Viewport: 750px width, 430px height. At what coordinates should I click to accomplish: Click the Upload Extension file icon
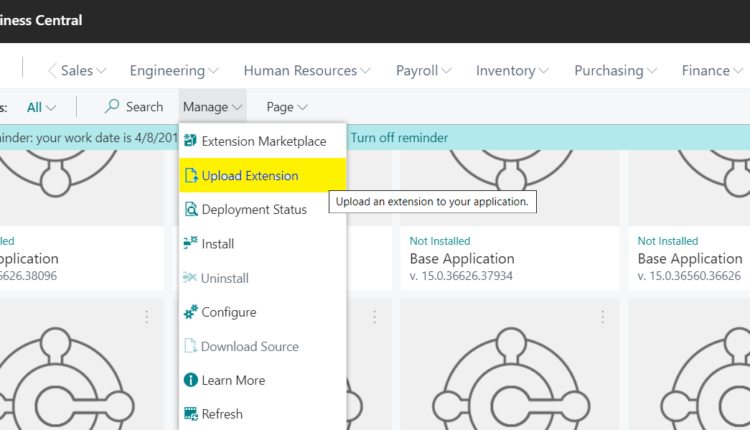pos(190,176)
